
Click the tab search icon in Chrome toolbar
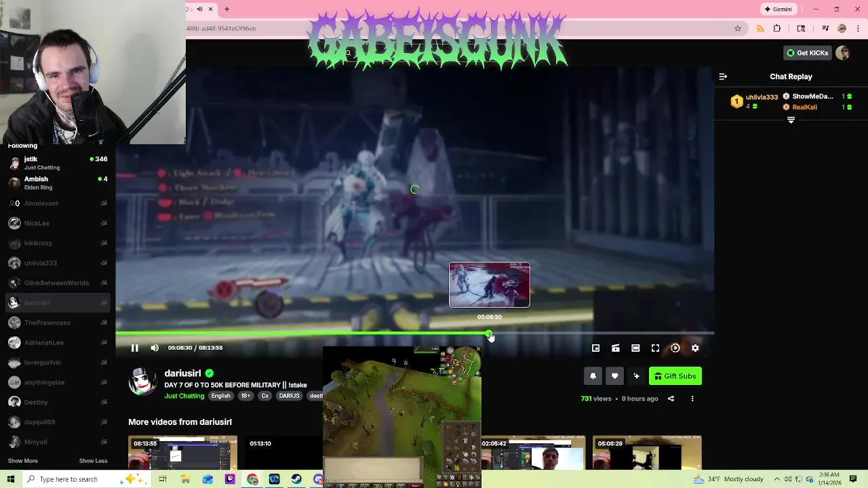[801, 28]
